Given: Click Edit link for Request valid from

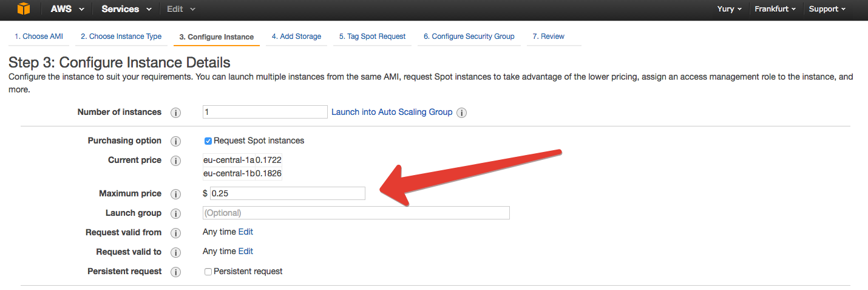Looking at the screenshot, I should point(246,232).
